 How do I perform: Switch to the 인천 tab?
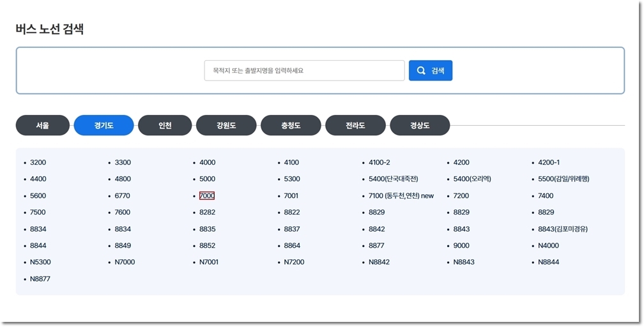point(165,126)
